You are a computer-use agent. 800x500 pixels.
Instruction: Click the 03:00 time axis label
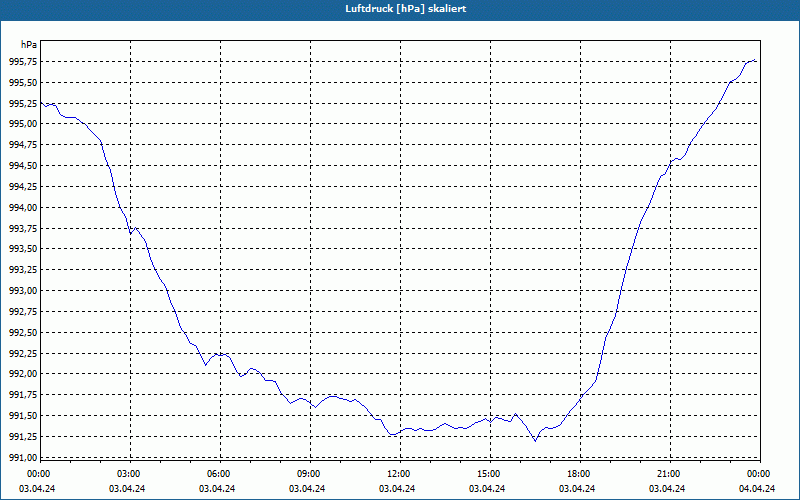(x=131, y=473)
